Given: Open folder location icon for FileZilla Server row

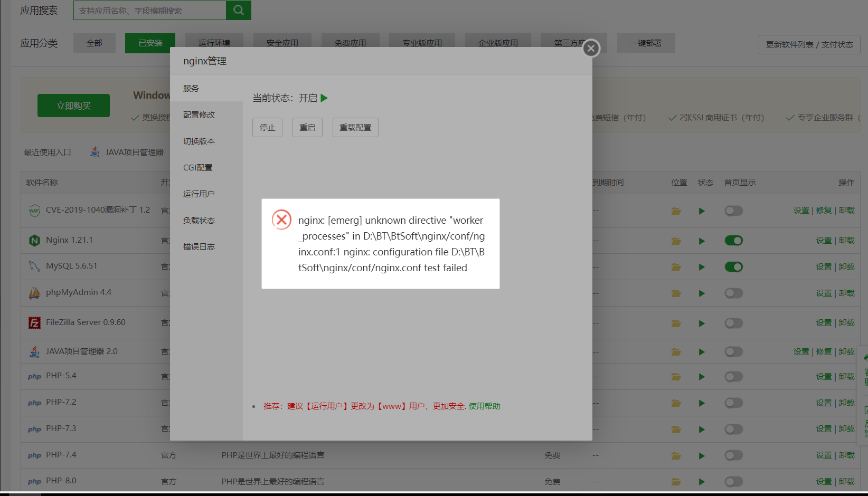Looking at the screenshot, I should 676,323.
